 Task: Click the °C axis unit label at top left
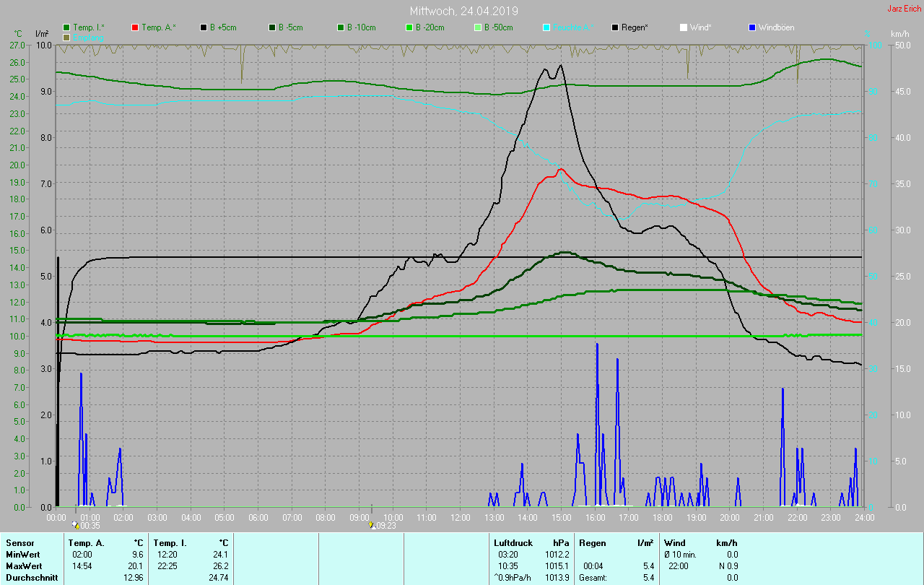point(18,34)
